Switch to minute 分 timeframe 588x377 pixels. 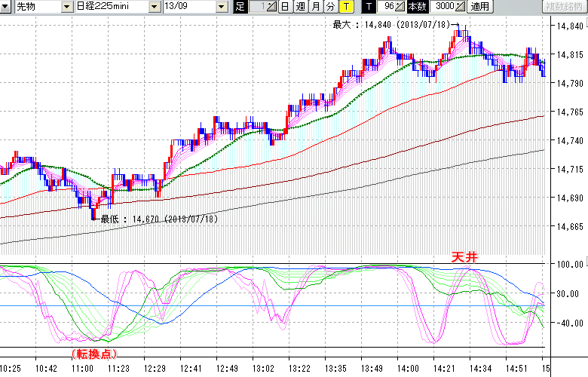point(330,7)
